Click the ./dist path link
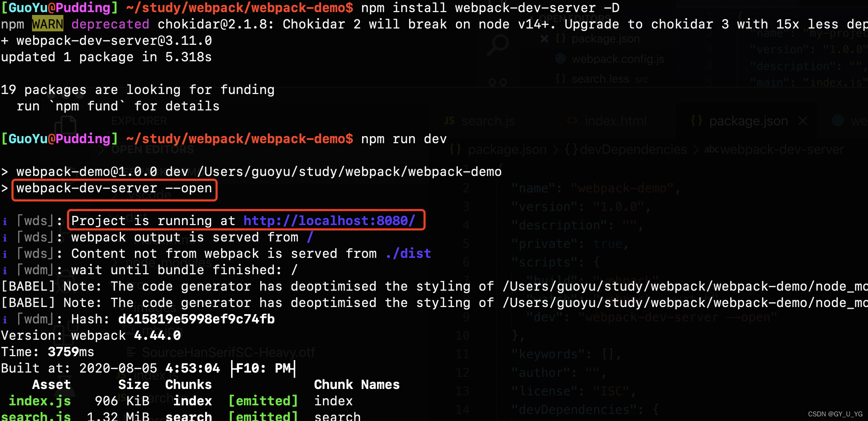 tap(408, 254)
